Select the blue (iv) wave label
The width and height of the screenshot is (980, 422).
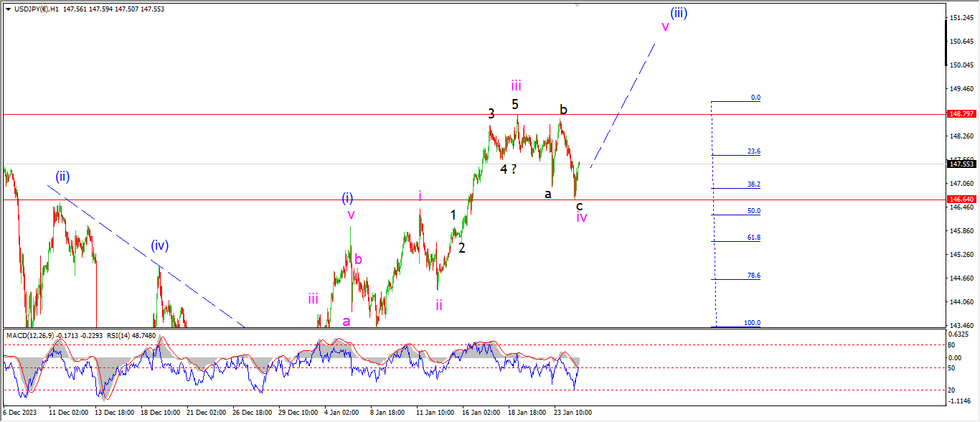[159, 245]
